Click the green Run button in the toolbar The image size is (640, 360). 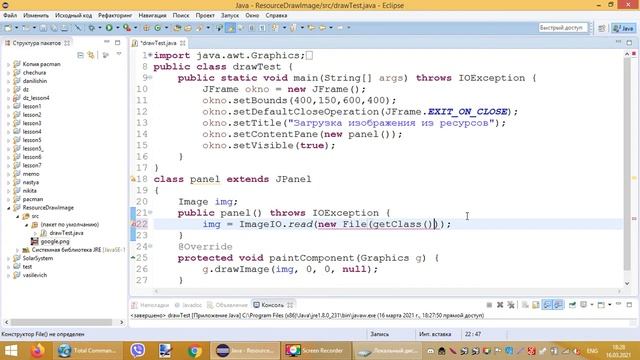point(109,28)
